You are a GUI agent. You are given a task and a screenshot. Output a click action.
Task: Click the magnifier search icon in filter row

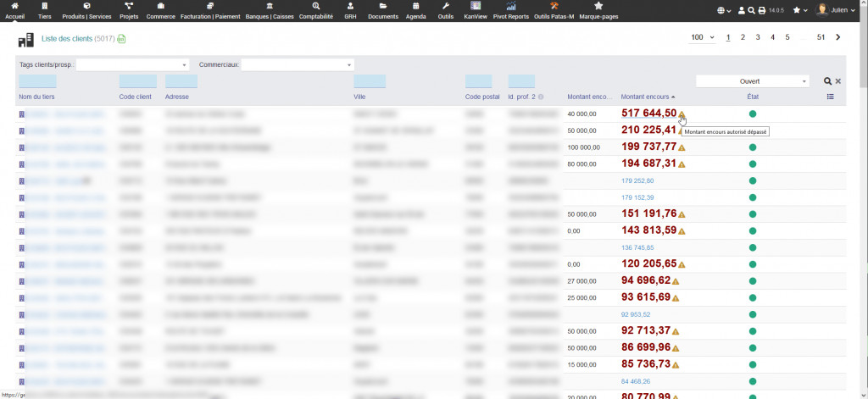click(x=827, y=81)
